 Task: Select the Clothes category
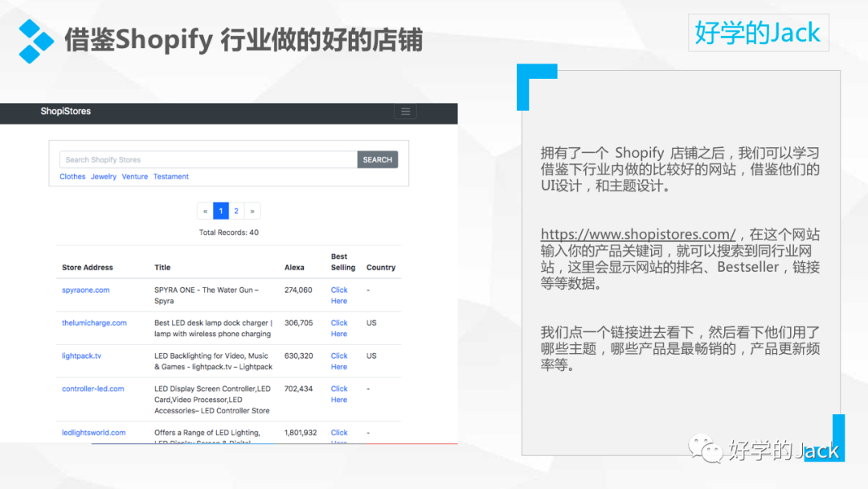(x=72, y=176)
